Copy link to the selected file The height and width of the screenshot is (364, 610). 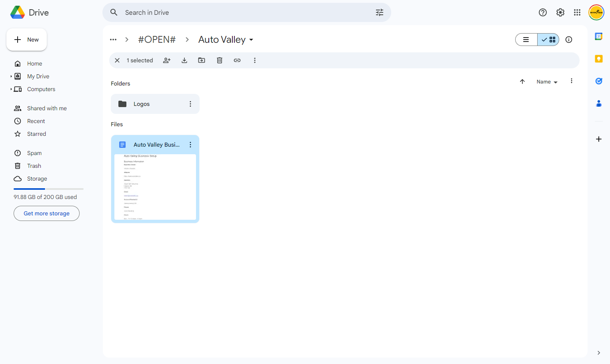[237, 60]
